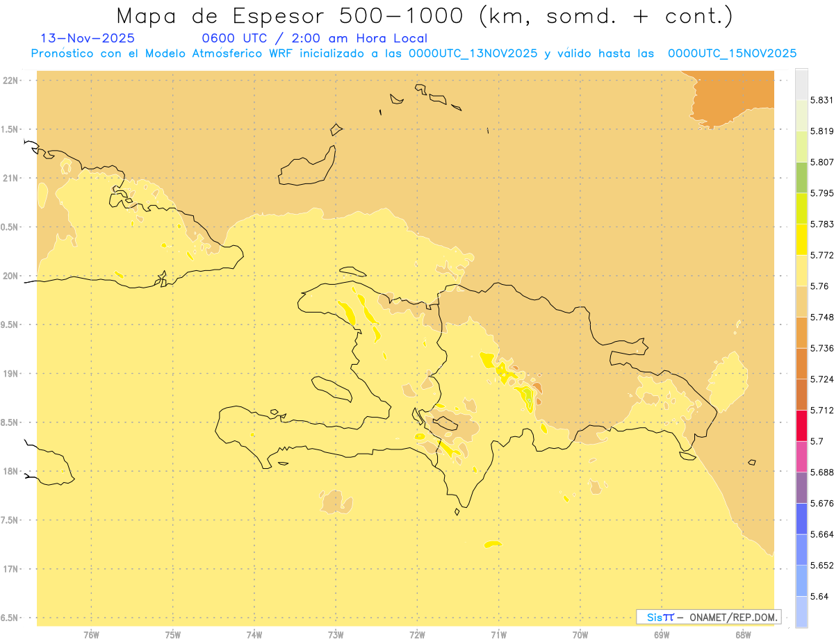Click the "17N" latitude label
Image resolution: width=834 pixels, height=644 pixels.
[x=11, y=569]
